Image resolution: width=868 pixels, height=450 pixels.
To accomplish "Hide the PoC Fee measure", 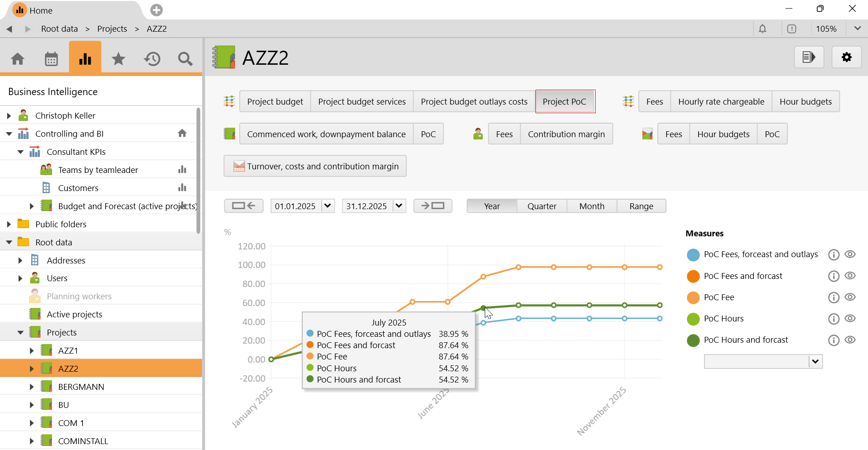I will (x=850, y=297).
